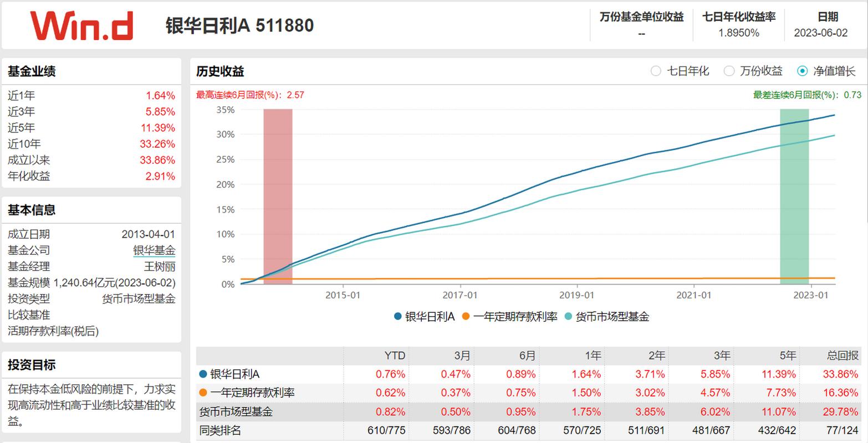The height and width of the screenshot is (443, 868).
Task: Open the 银华基金 company link
Action: pos(154,250)
